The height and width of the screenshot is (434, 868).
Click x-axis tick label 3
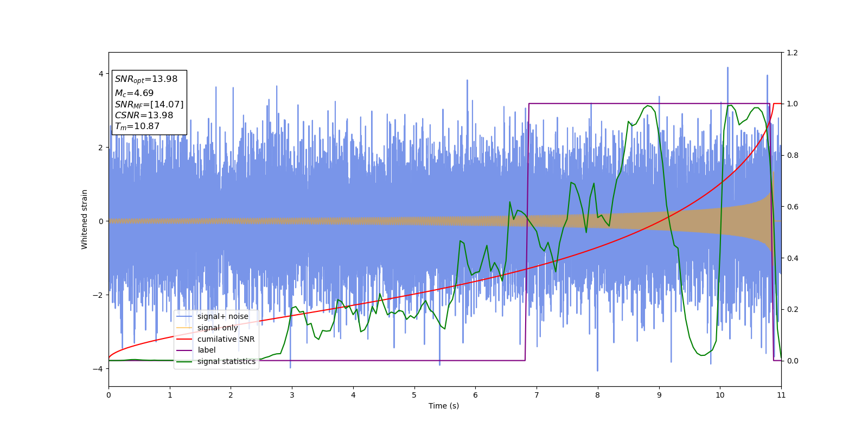[x=292, y=395]
